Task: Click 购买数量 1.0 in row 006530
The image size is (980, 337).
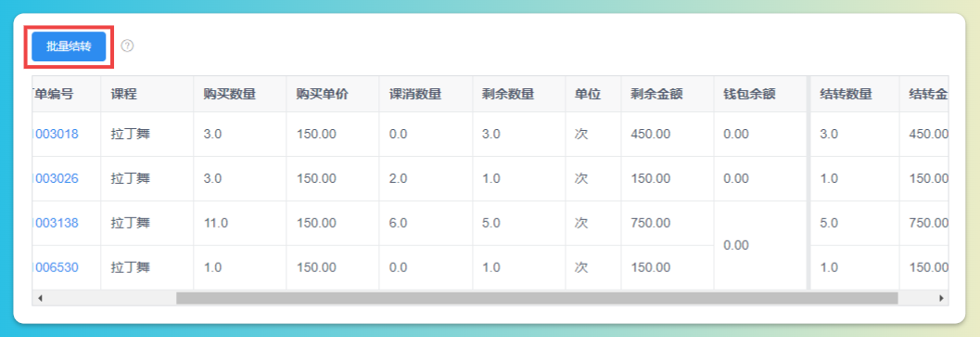Action: [212, 267]
